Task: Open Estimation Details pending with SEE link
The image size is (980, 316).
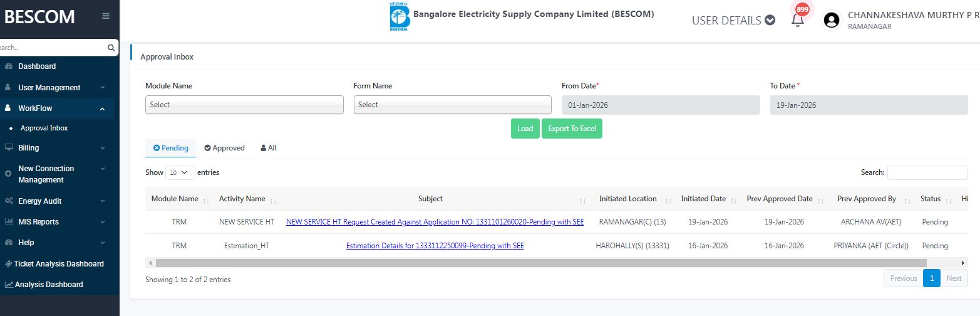Action: pyautogui.click(x=435, y=246)
